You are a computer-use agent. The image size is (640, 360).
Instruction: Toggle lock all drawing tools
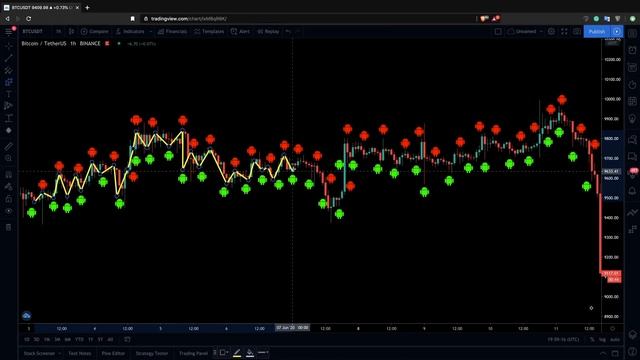pyautogui.click(x=9, y=199)
